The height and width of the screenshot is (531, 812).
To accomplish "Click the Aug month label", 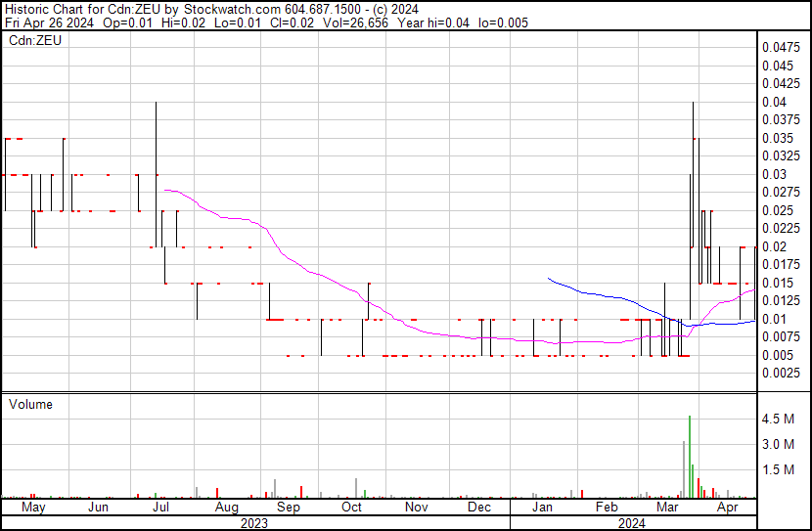I will (x=226, y=508).
